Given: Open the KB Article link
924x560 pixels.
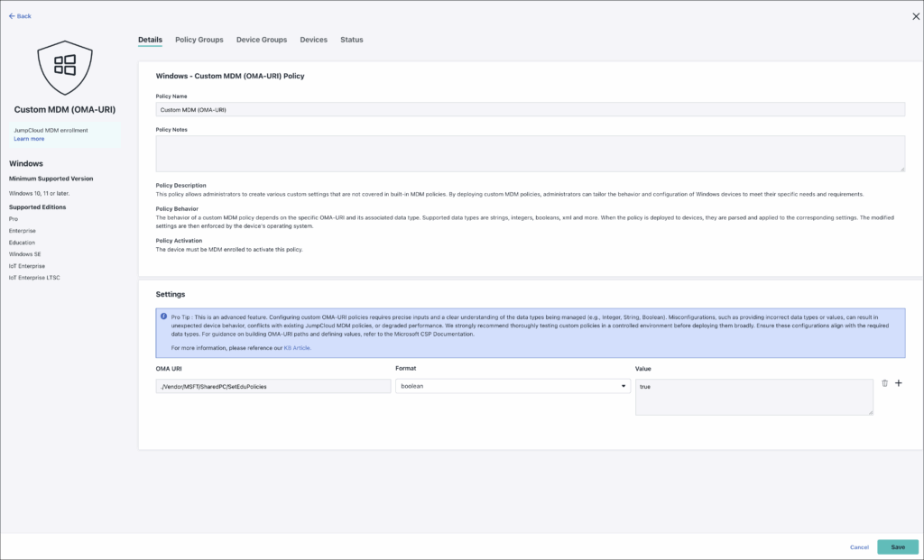Looking at the screenshot, I should (x=297, y=347).
